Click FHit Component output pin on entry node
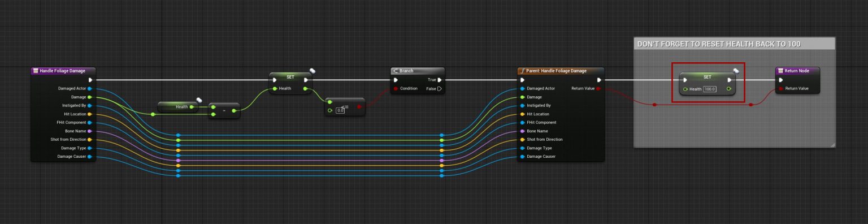Screen dimensions: 868x224 [x=90, y=122]
